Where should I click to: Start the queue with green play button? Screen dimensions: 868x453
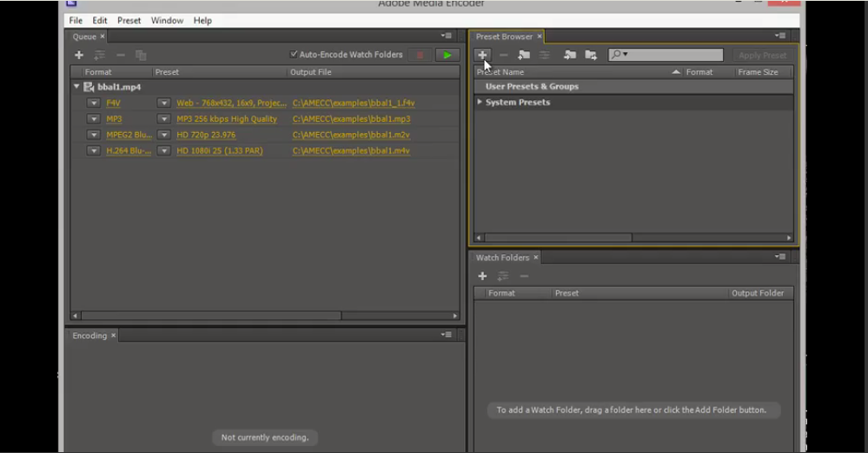point(447,55)
